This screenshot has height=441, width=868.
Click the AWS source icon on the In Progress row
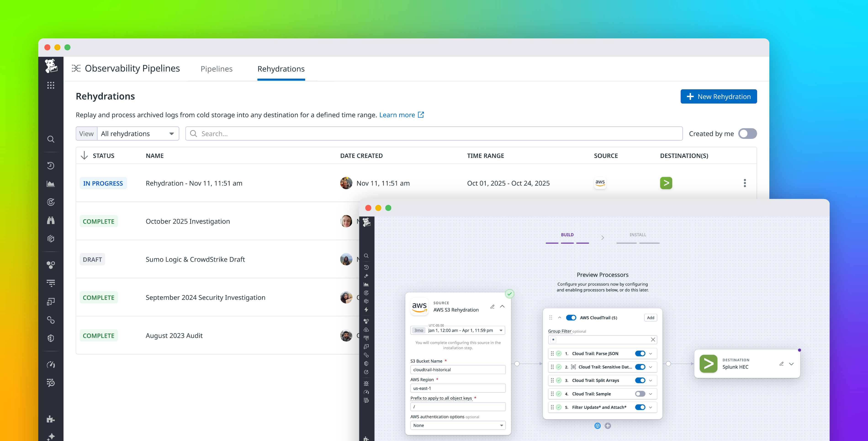[600, 183]
